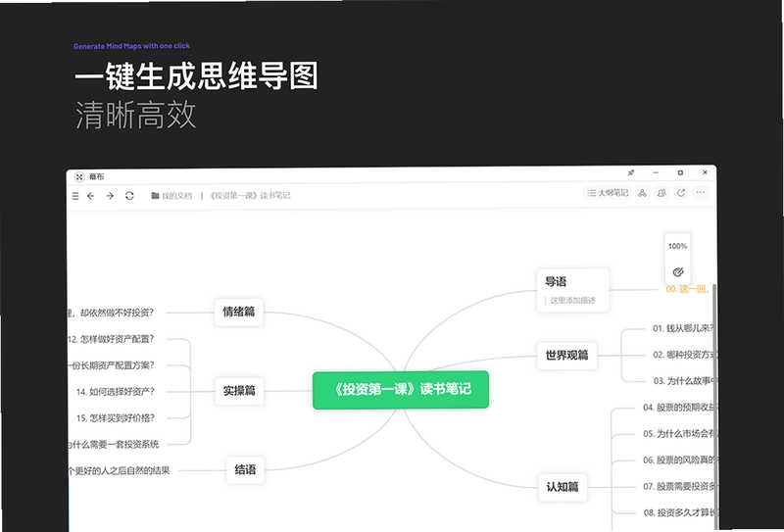Screen dimensions: 784x532
Task: Go back with the left arrow
Action: point(90,196)
